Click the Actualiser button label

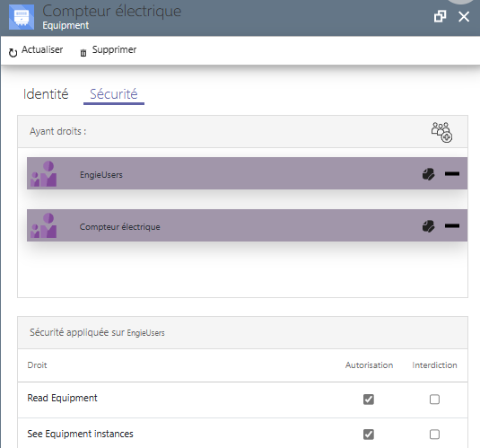(42, 49)
